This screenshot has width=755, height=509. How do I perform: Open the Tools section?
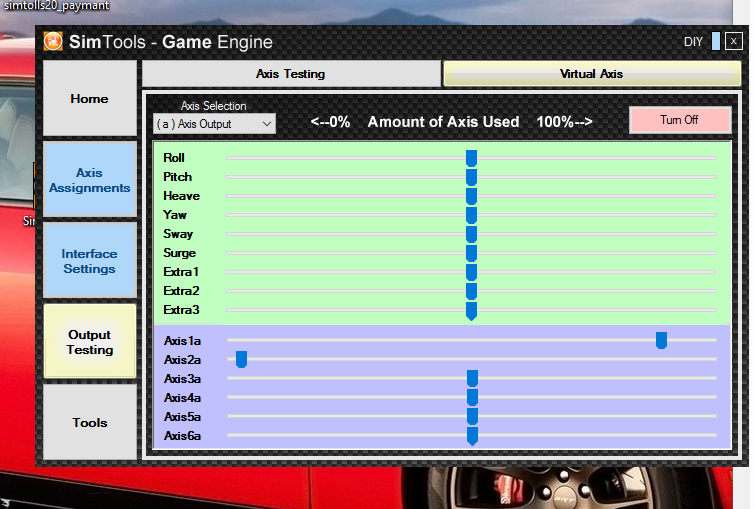(x=90, y=422)
